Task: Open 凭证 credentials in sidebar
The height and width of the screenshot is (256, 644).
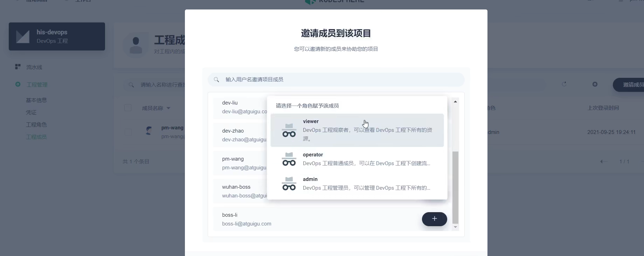Action: coord(31,113)
